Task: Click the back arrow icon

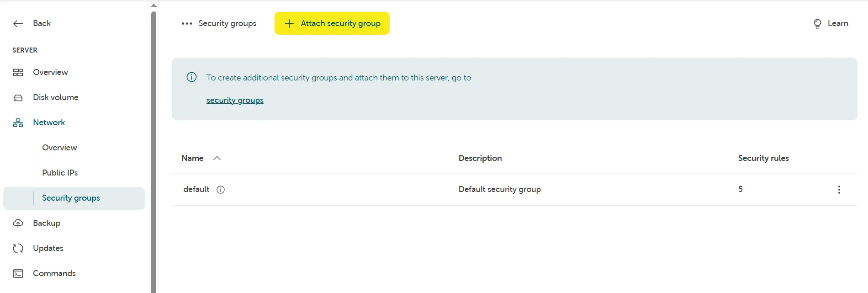Action: click(18, 23)
